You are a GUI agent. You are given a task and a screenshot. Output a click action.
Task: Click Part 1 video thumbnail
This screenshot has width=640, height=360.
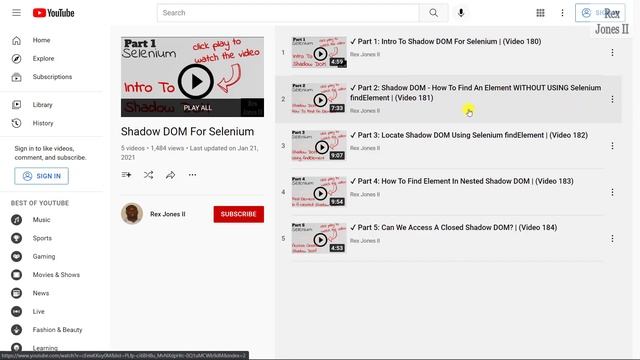click(319, 53)
